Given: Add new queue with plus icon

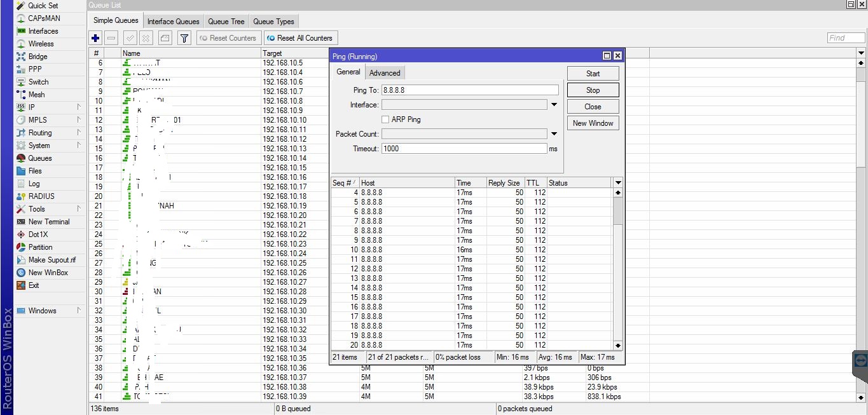Looking at the screenshot, I should (96, 38).
